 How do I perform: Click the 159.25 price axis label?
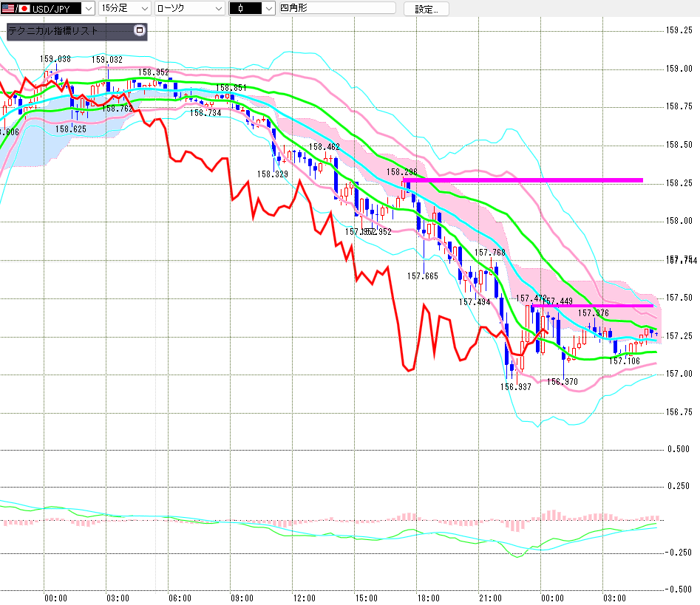[679, 30]
